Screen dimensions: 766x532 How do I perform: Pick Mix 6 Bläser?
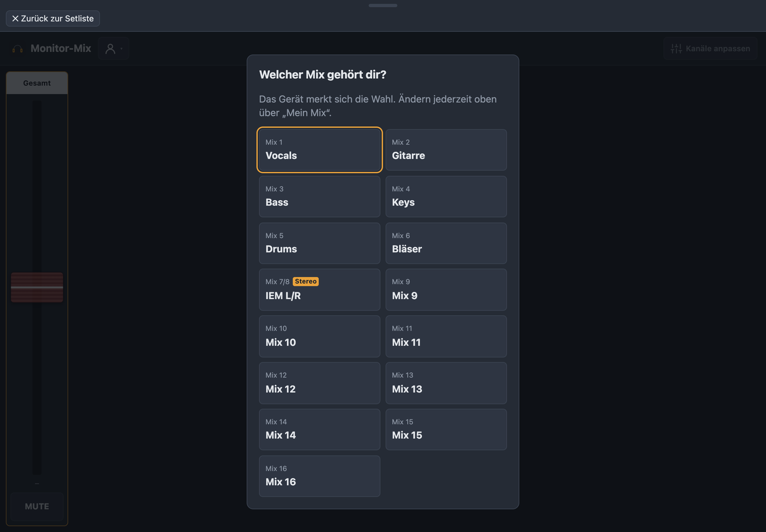[x=446, y=243]
